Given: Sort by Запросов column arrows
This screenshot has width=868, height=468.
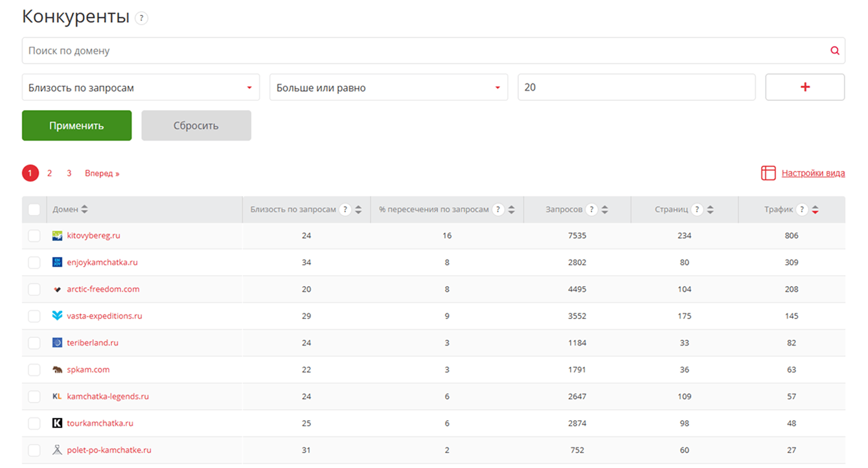Looking at the screenshot, I should click(x=605, y=210).
